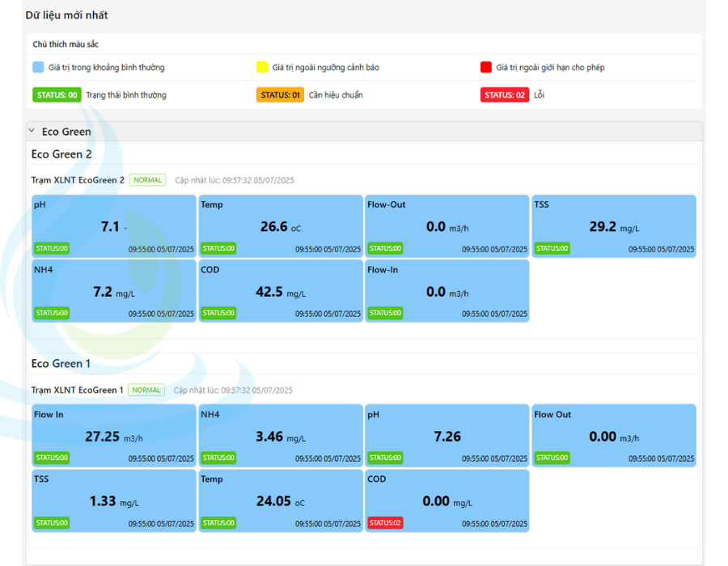The height and width of the screenshot is (566, 728).
Task: Click the green STATUS: 00 legend badge
Action: point(57,95)
